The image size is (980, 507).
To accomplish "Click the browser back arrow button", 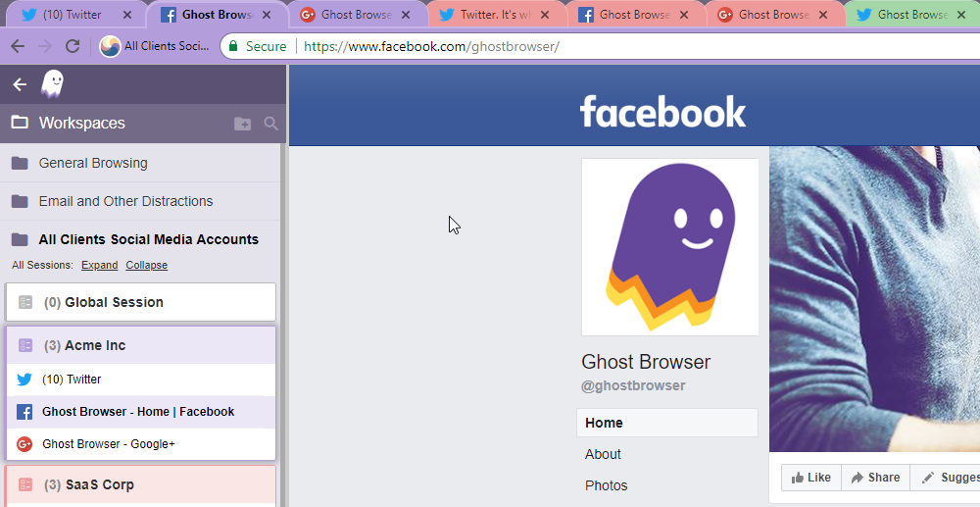I will click(x=18, y=46).
